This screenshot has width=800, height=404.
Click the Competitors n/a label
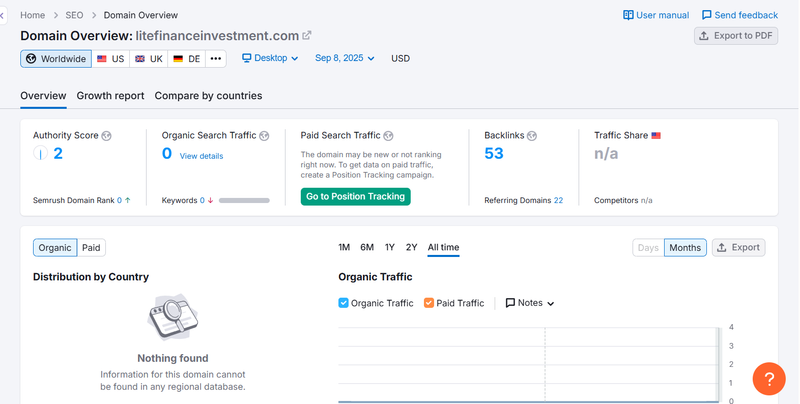pos(623,200)
